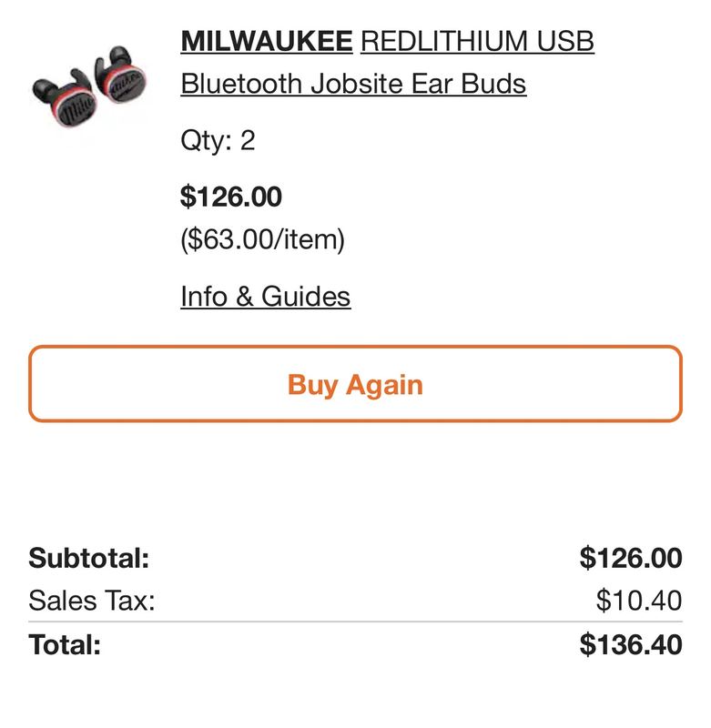This screenshot has height=728, width=711.
Task: Select the bold $126.00 item price
Action: pos(231,197)
